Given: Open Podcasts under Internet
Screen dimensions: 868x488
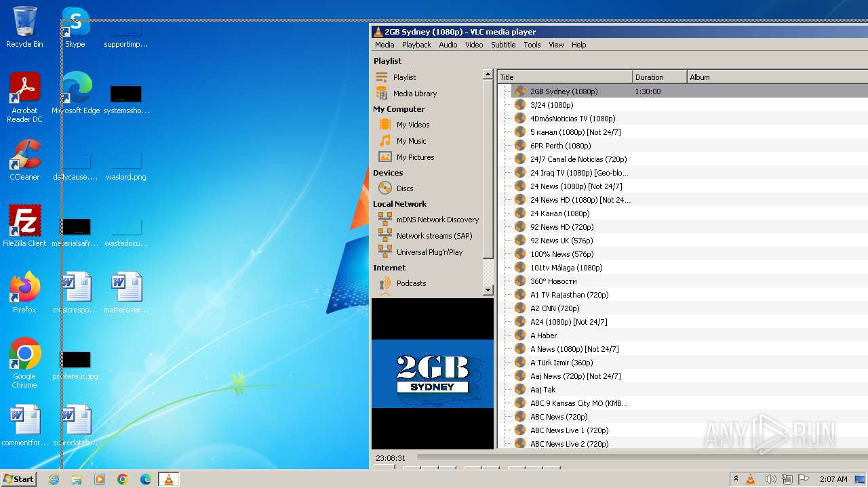Looking at the screenshot, I should point(402,283).
